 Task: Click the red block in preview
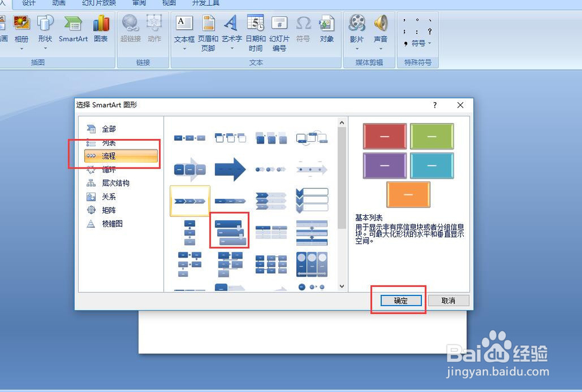(385, 137)
